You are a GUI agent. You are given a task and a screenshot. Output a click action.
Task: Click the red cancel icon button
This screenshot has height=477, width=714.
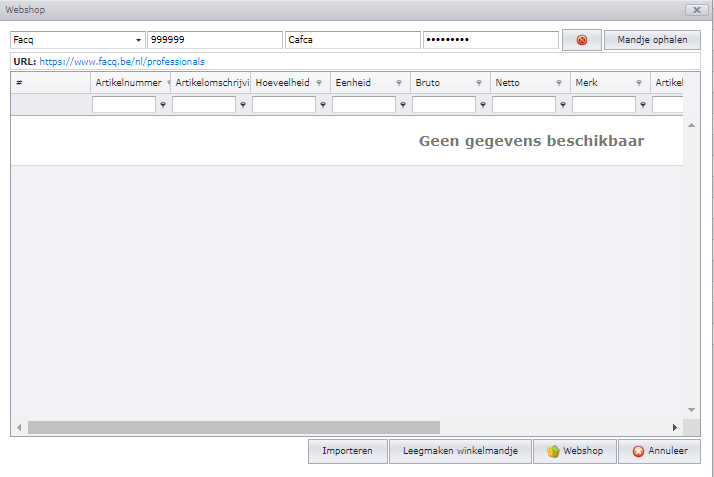click(581, 40)
